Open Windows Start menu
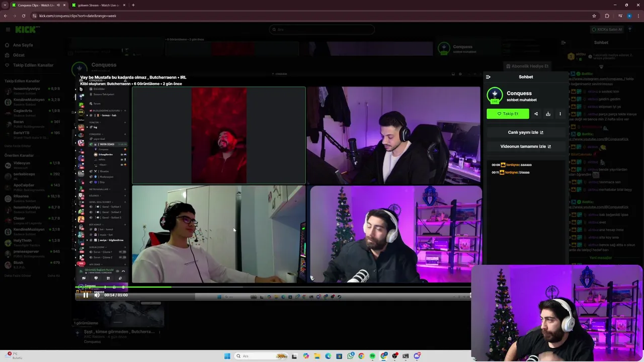644x362 pixels. [227, 356]
